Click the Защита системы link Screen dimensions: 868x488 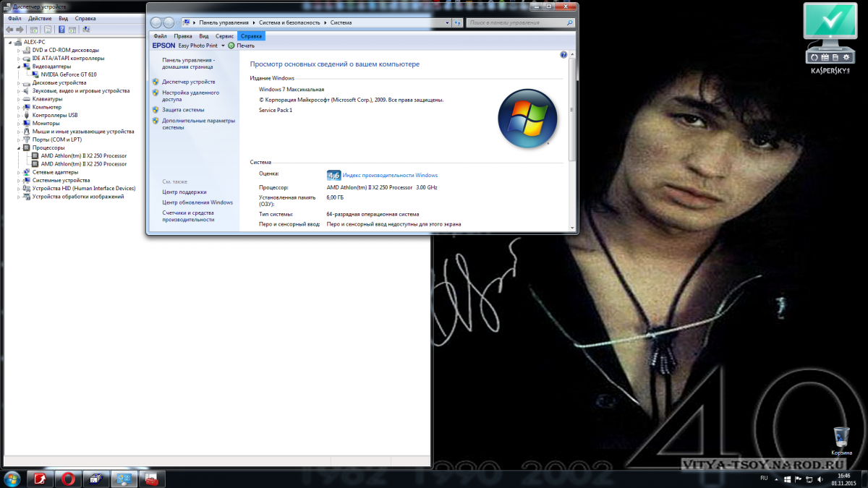183,110
